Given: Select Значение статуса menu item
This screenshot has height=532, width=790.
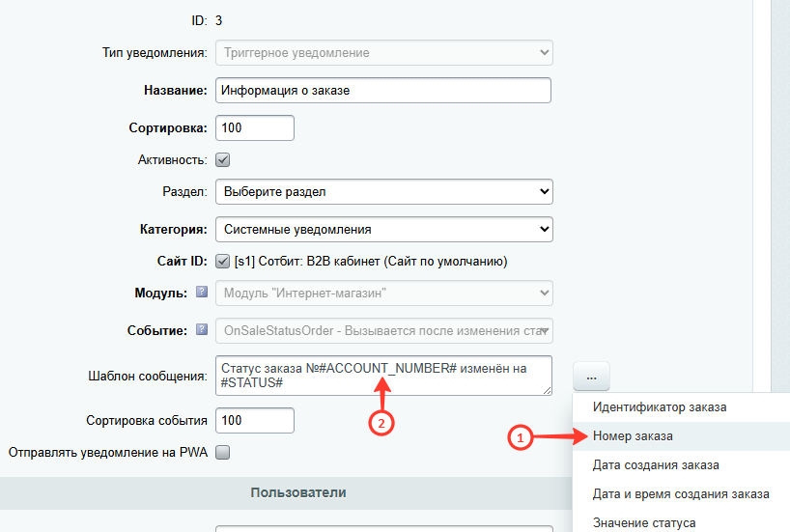Looking at the screenshot, I should (x=681, y=522).
